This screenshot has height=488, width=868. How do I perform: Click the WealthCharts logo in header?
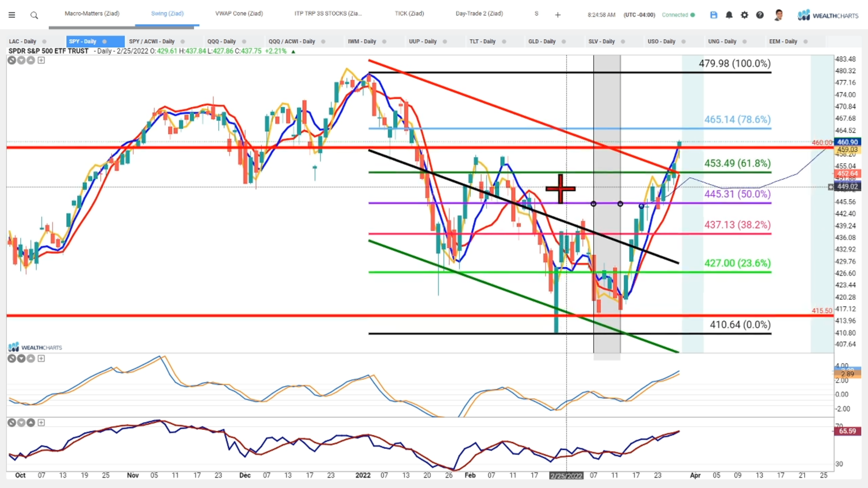tap(828, 15)
